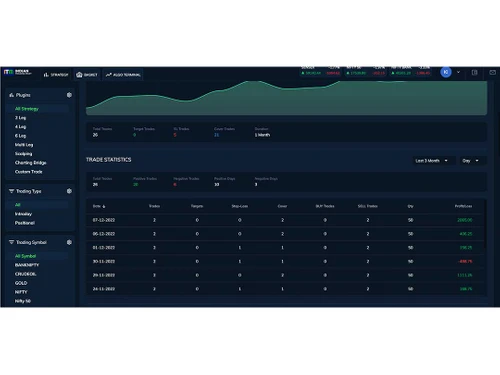The image size is (500, 375).
Task: Click the profit value in the 07-12-2022 row
Action: click(x=465, y=220)
